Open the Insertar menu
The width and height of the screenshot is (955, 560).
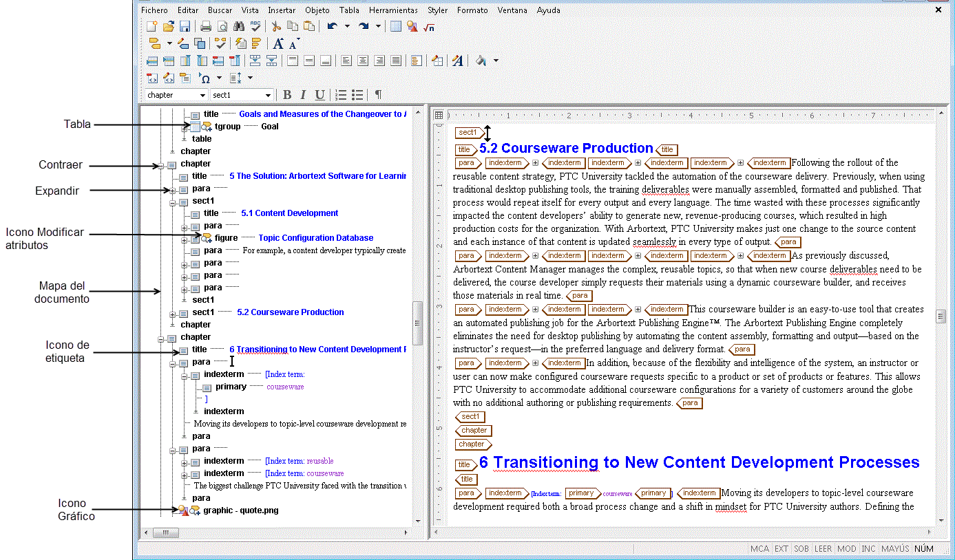pyautogui.click(x=282, y=10)
